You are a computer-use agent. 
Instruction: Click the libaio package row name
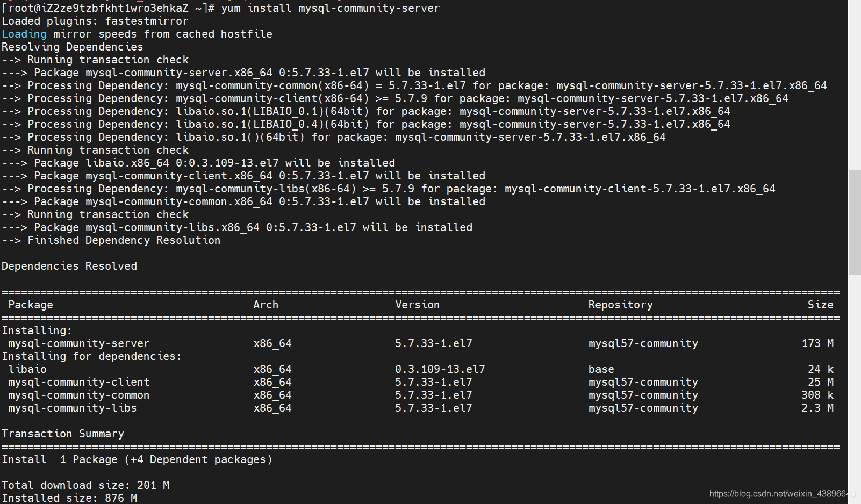click(27, 369)
